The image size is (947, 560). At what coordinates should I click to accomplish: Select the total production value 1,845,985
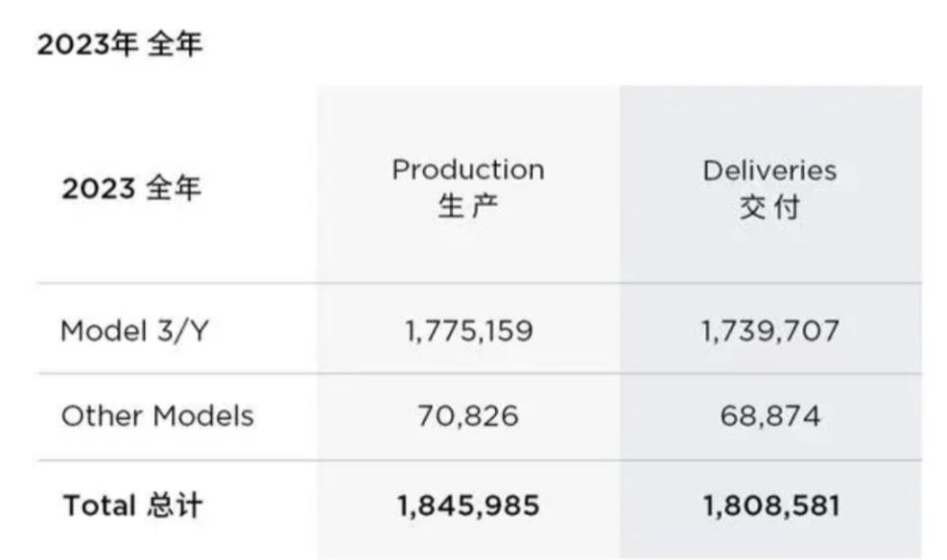[x=468, y=506]
